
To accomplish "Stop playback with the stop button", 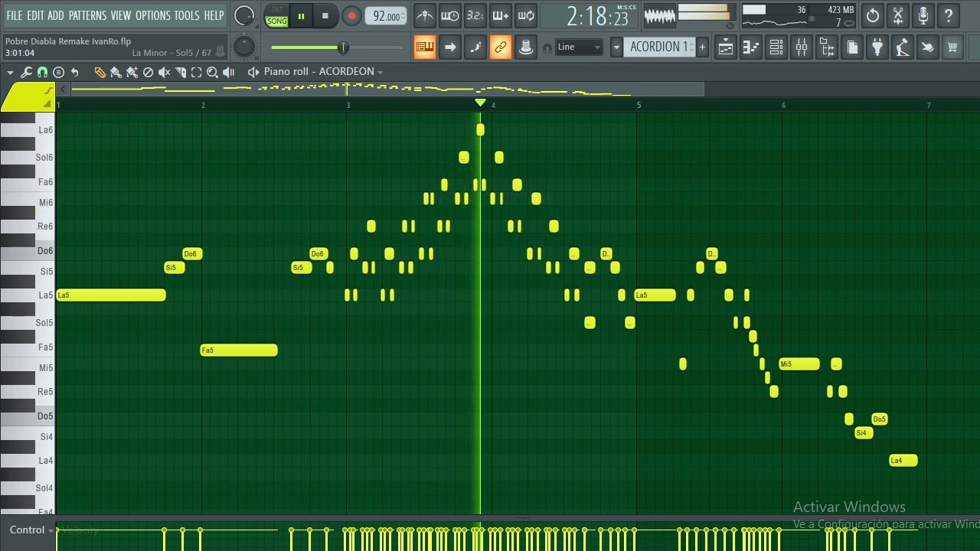I will 325,16.
